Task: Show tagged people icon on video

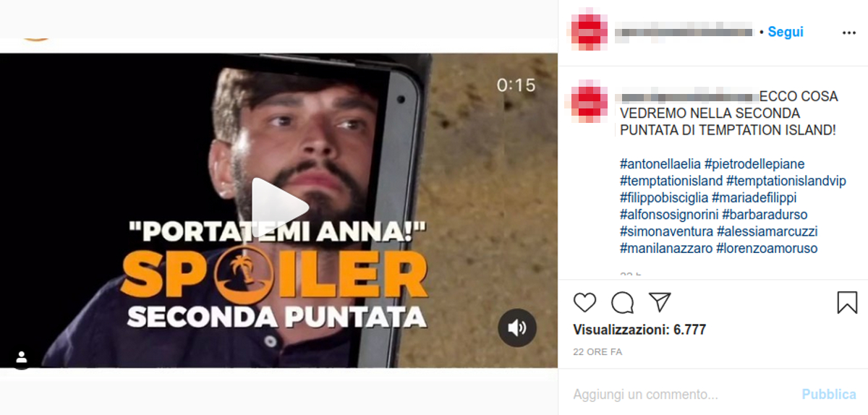Action: pyautogui.click(x=21, y=357)
